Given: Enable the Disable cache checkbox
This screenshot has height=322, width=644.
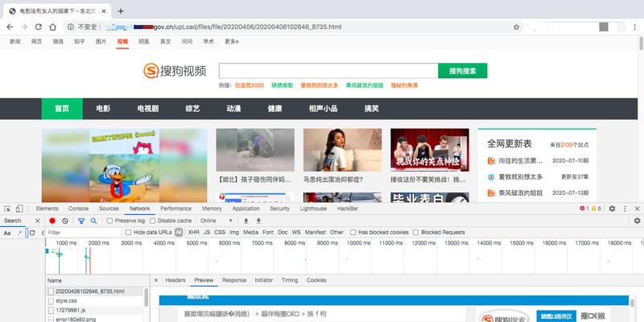Looking at the screenshot, I should [153, 221].
